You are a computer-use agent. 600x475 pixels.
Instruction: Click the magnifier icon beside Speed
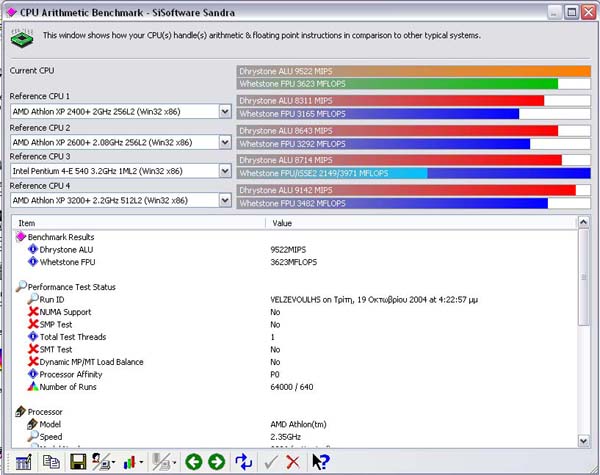(x=33, y=436)
